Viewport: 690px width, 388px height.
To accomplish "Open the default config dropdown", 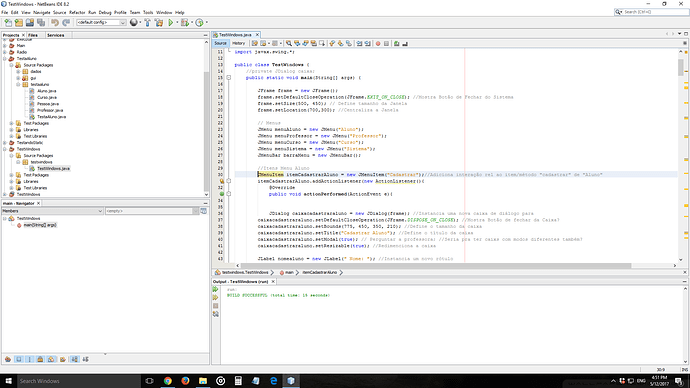I will (x=101, y=22).
